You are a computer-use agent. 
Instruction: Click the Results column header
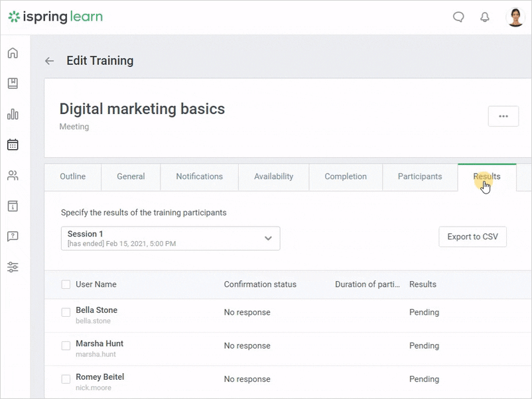point(423,284)
